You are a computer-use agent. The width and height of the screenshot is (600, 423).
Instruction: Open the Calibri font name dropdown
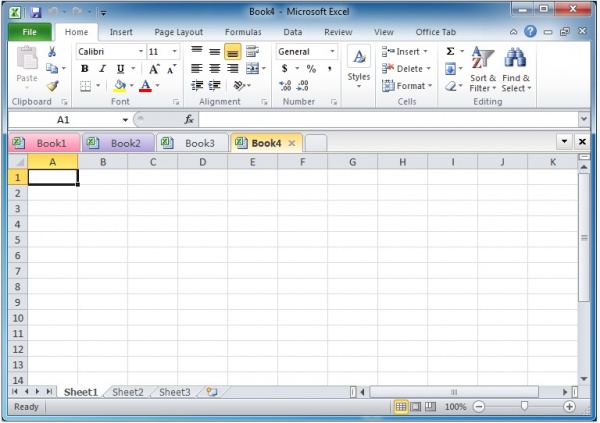click(x=141, y=51)
